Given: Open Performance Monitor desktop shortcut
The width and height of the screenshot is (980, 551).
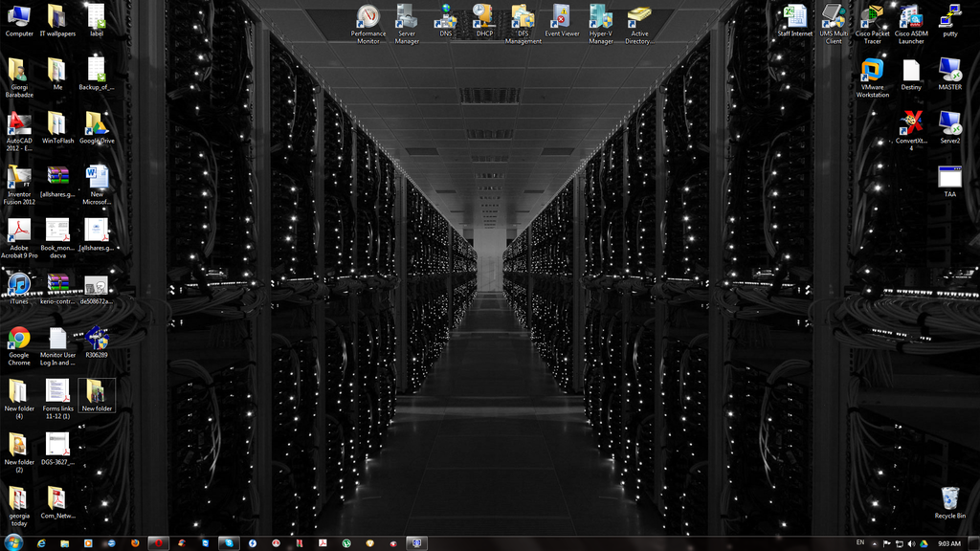Looking at the screenshot, I should pyautogui.click(x=368, y=17).
